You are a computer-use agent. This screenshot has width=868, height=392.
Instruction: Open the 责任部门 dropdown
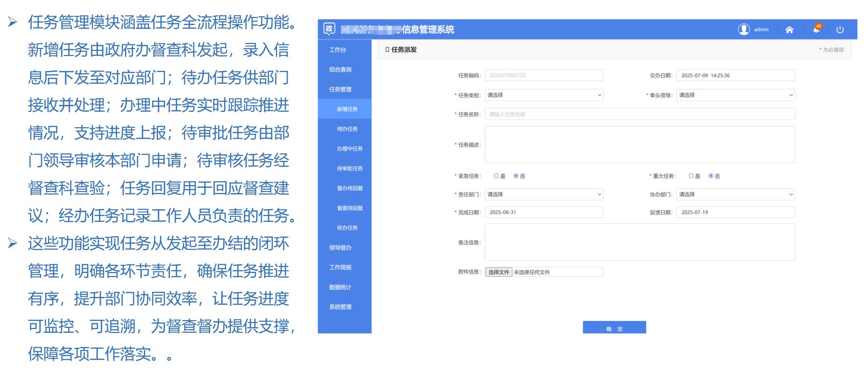pos(544,194)
